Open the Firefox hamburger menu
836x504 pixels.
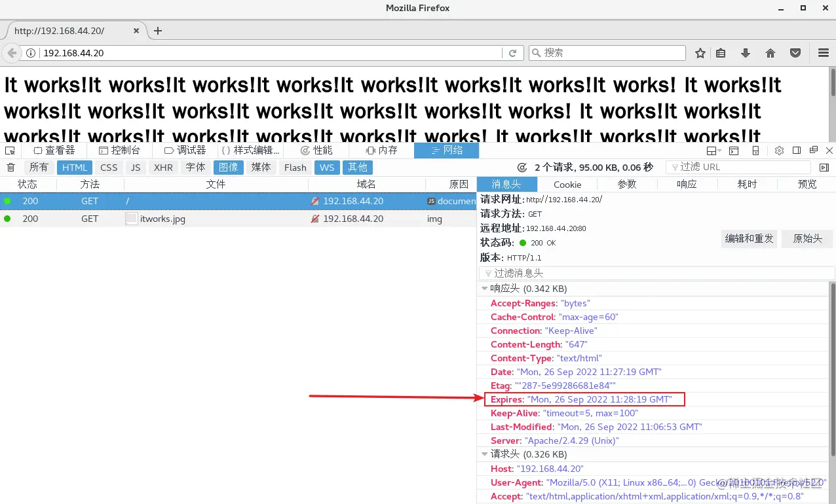(x=824, y=53)
